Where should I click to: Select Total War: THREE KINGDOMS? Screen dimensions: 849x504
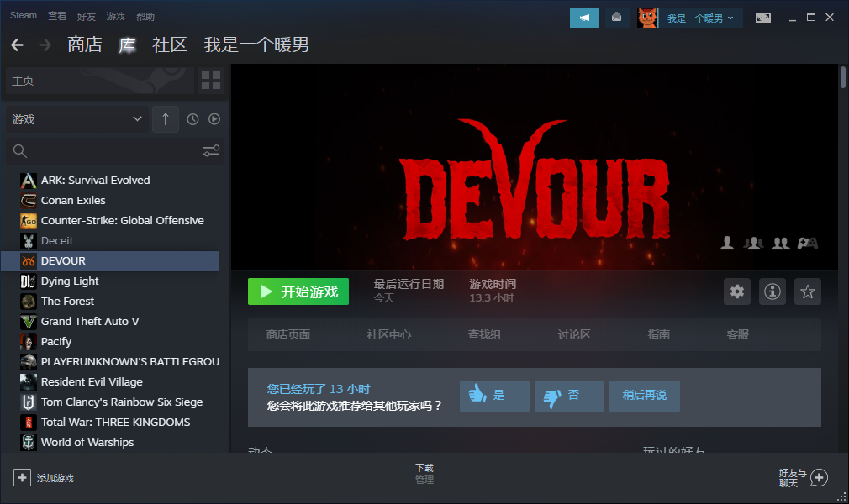pyautogui.click(x=110, y=423)
